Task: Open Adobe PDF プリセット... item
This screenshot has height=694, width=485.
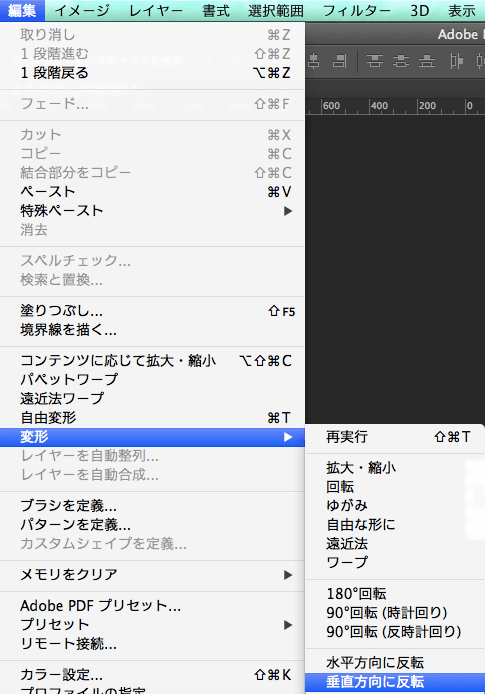Action: (152, 606)
